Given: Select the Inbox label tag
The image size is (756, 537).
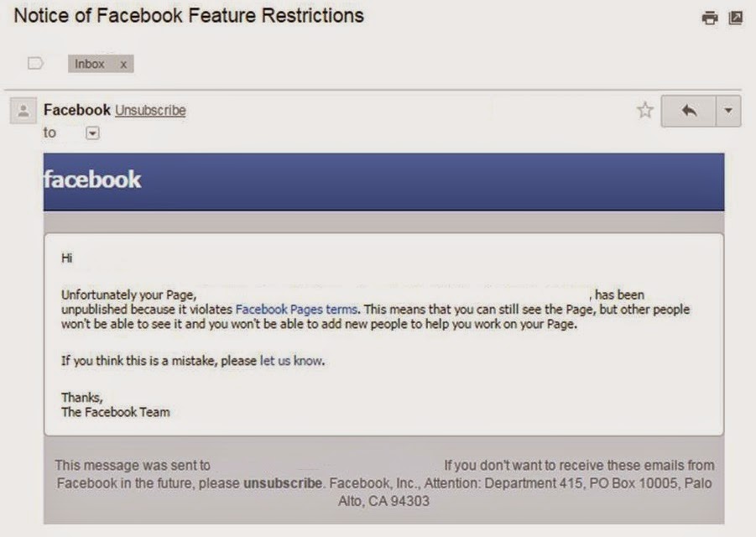Looking at the screenshot, I should click(x=90, y=64).
